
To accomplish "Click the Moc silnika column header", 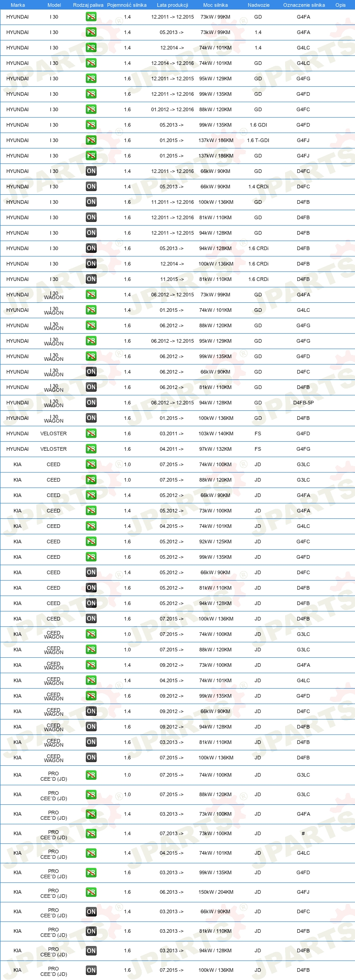I will 216,5.
